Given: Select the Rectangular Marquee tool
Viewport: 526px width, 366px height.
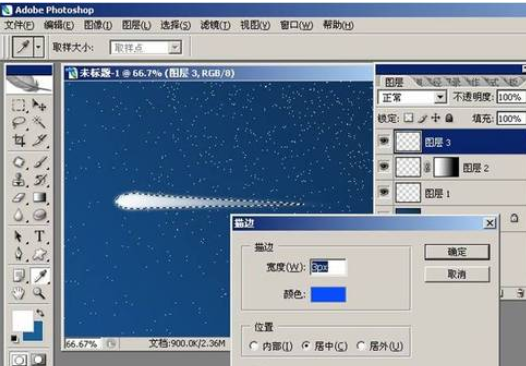Looking at the screenshot, I should (x=19, y=105).
